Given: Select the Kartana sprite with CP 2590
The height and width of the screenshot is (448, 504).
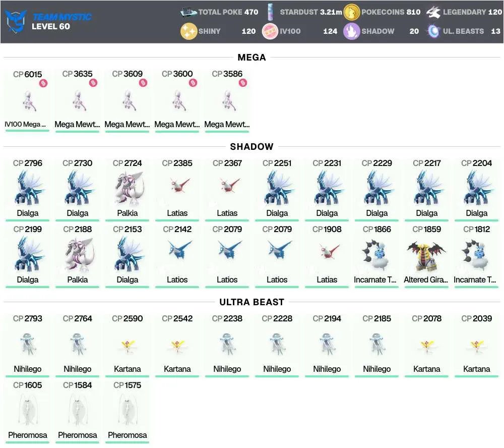Looking at the screenshot, I should (128, 346).
